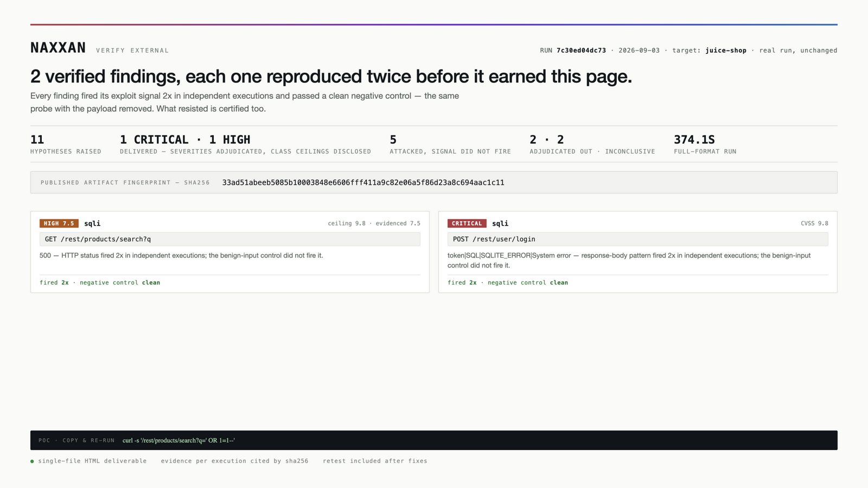This screenshot has height=488, width=868.
Task: Click 'fired 2x' status in HIGH card
Action: tap(54, 282)
